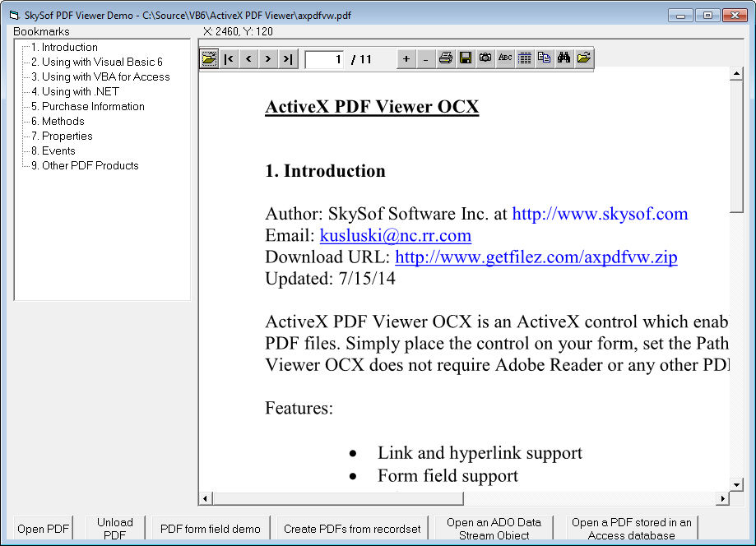Click the vertical scrollbar down arrow

736,484
